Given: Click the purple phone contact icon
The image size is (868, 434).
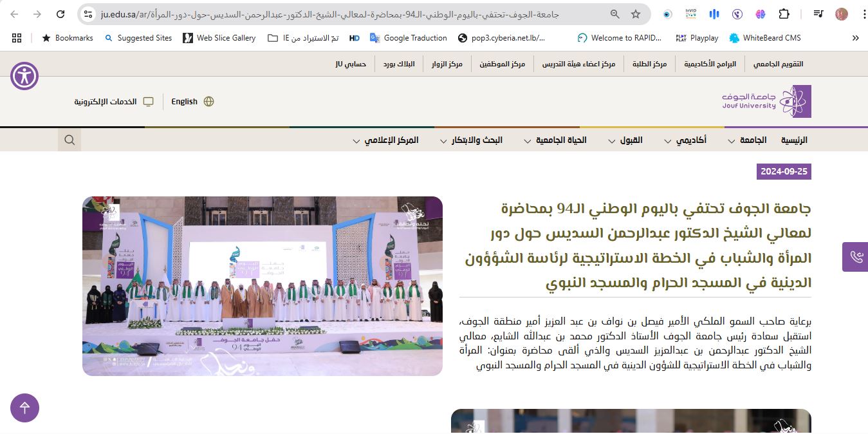Looking at the screenshot, I should point(856,257).
